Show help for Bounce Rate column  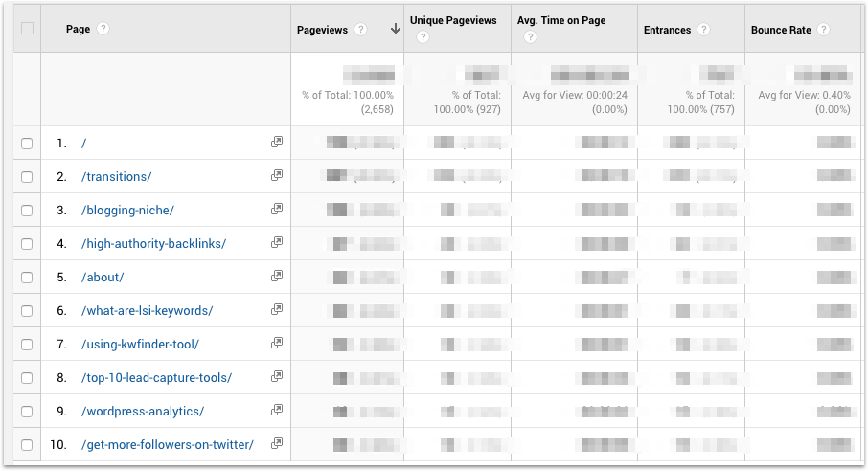click(824, 30)
